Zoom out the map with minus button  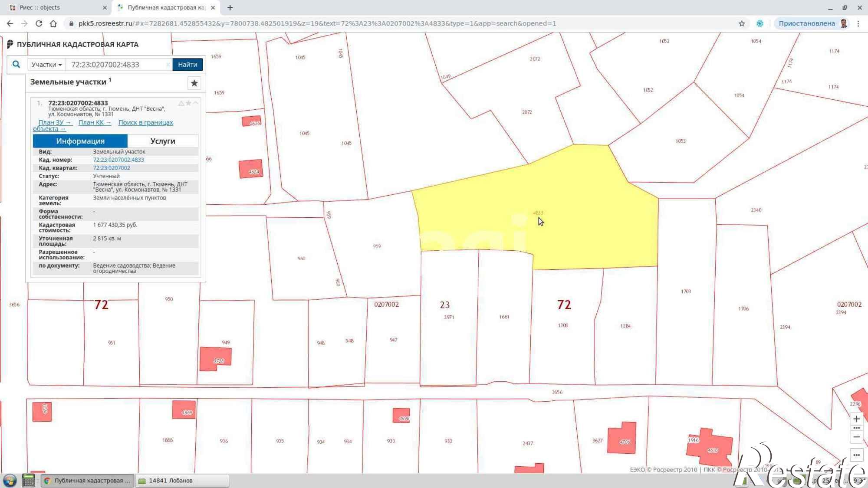click(856, 437)
